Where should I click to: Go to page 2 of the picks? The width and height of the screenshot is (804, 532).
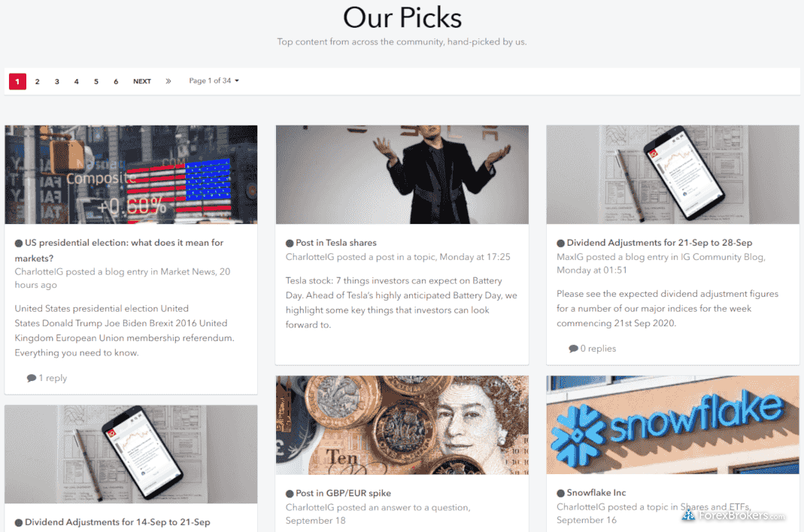(x=37, y=81)
